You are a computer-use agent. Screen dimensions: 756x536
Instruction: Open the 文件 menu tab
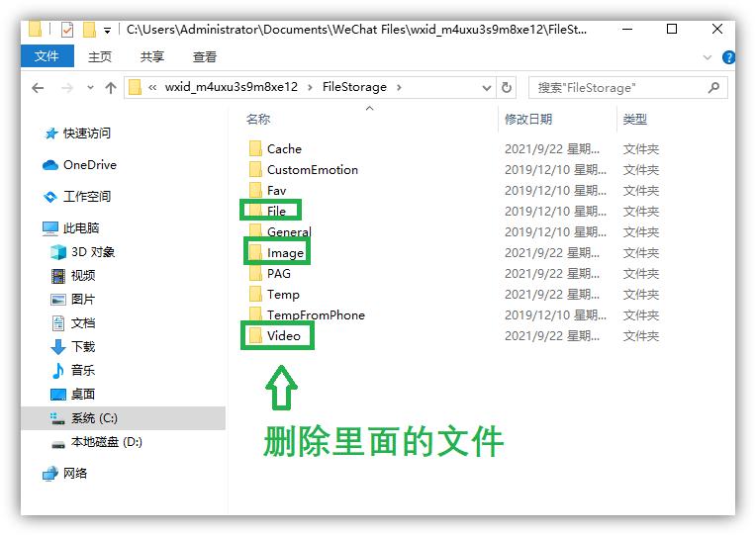tap(47, 56)
